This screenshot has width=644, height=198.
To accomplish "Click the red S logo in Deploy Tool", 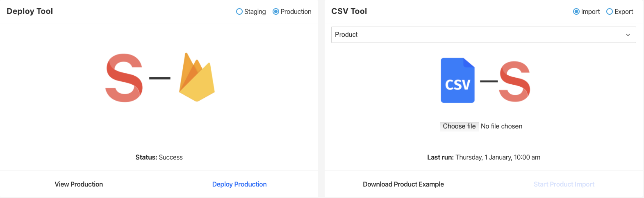I will pos(124,78).
